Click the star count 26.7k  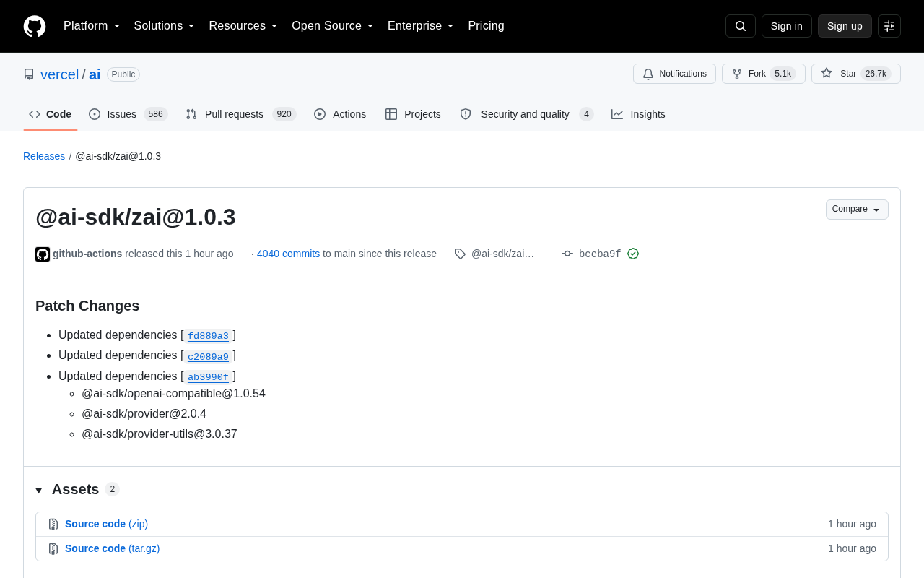[876, 74]
